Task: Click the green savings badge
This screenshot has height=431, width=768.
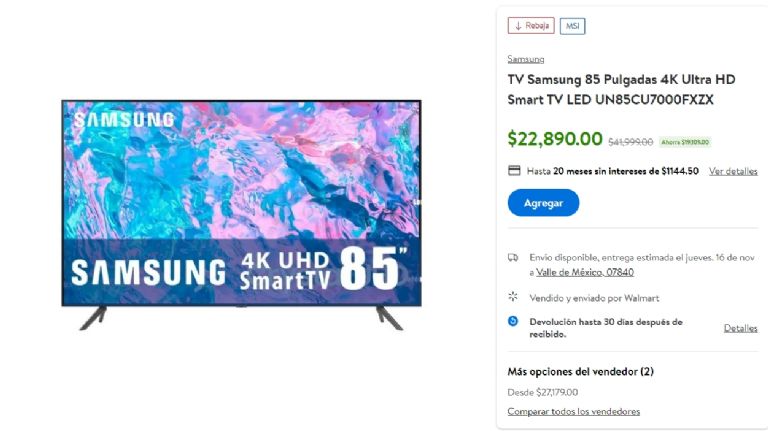Action: click(685, 142)
